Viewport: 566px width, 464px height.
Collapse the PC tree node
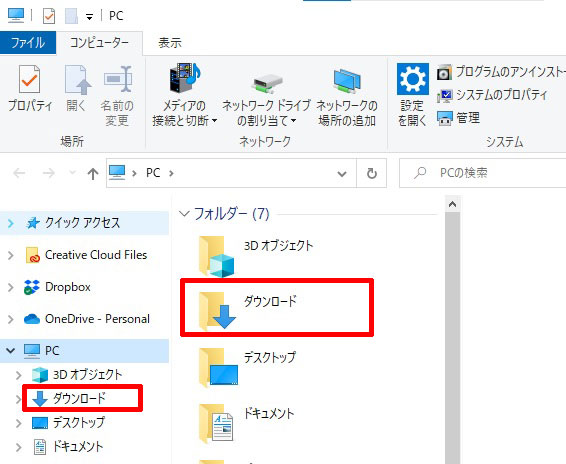click(10, 350)
